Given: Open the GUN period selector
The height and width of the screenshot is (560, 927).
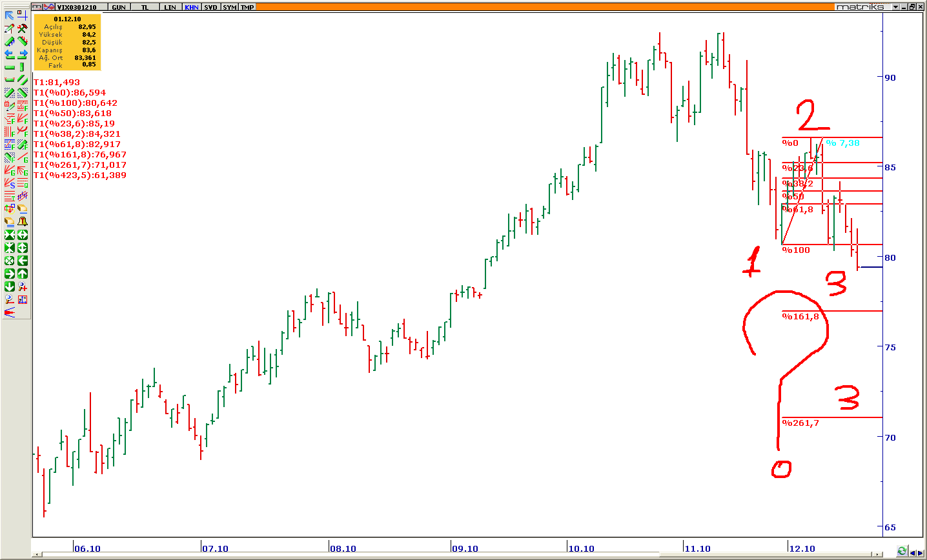Looking at the screenshot, I should pyautogui.click(x=119, y=7).
